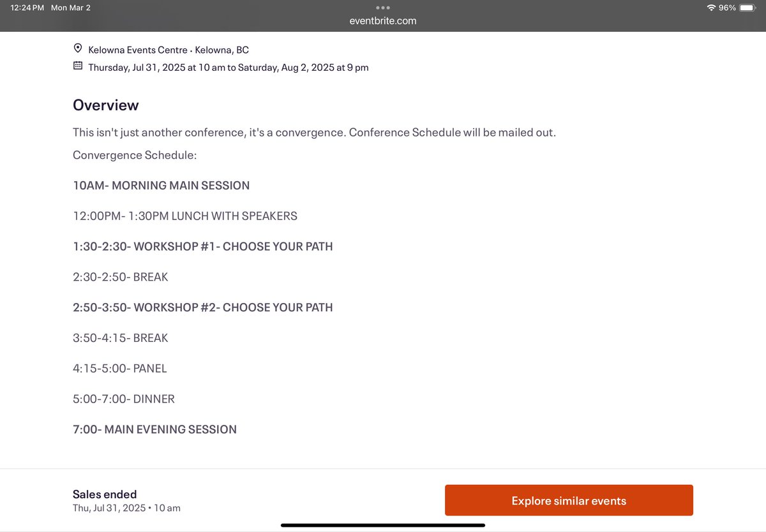Click the LUNCH WITH SPEAKERS line

tap(185, 216)
